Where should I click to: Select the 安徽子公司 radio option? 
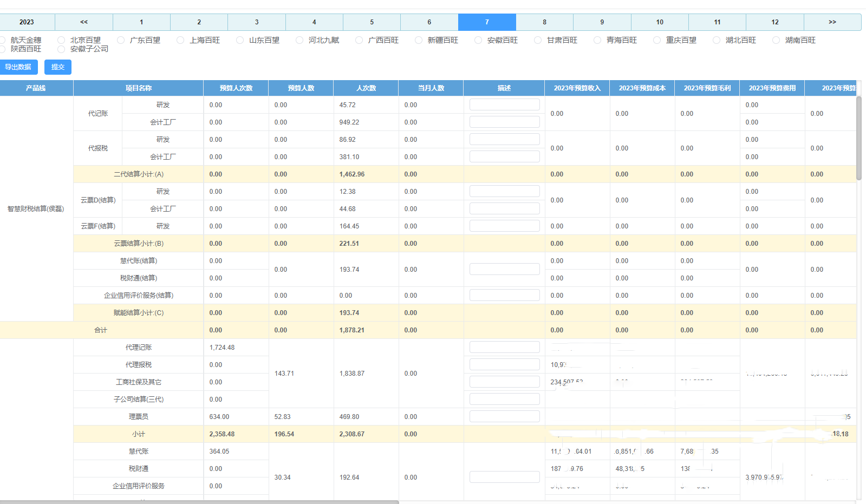[61, 49]
